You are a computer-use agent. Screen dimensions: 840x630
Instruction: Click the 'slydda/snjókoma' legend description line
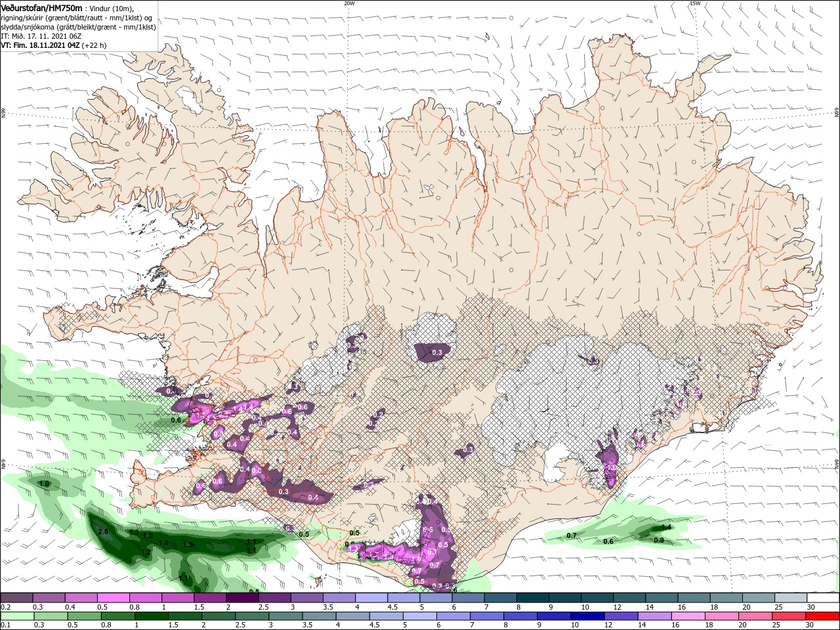click(x=78, y=27)
